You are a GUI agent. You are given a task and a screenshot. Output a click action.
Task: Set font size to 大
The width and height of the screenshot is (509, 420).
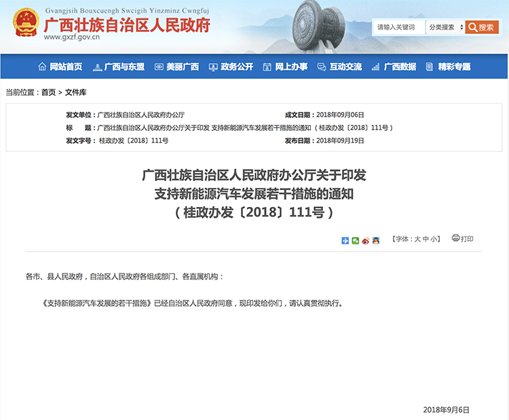click(x=417, y=240)
